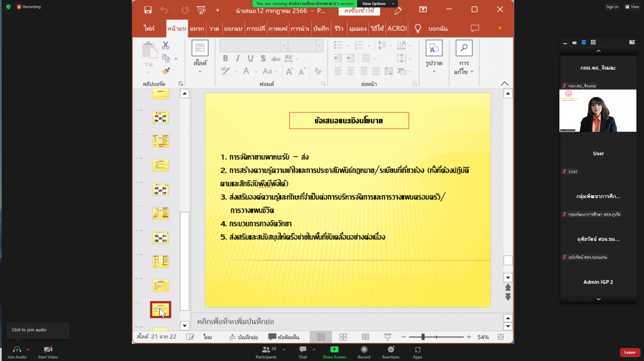Screen dimensions: 644x361
Task: Click the Fit slide to window icon
Action: tap(501, 337)
